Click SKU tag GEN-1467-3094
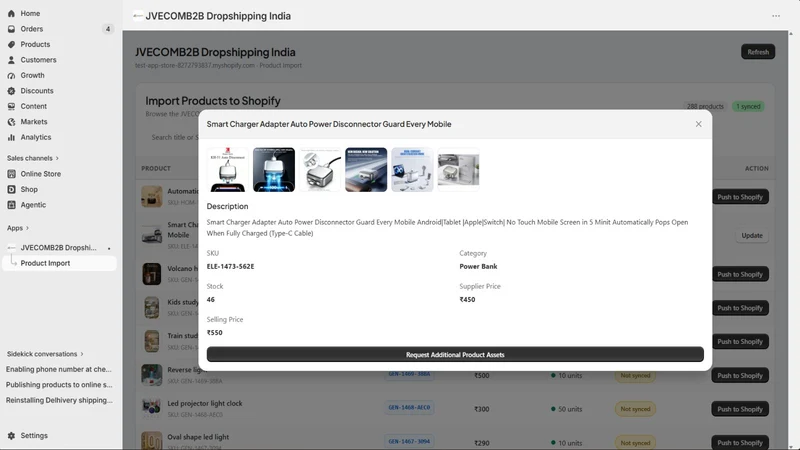 (x=409, y=441)
